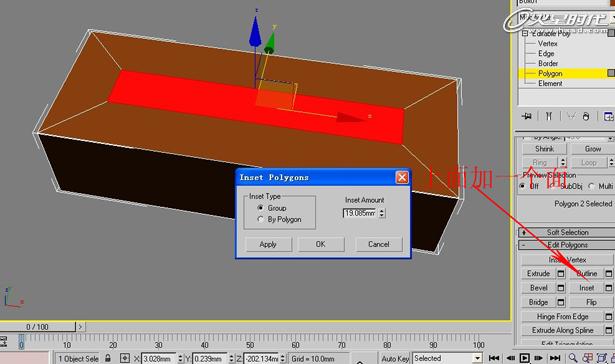The width and height of the screenshot is (615, 364).
Task: Select the Element sub-object level
Action: click(550, 84)
